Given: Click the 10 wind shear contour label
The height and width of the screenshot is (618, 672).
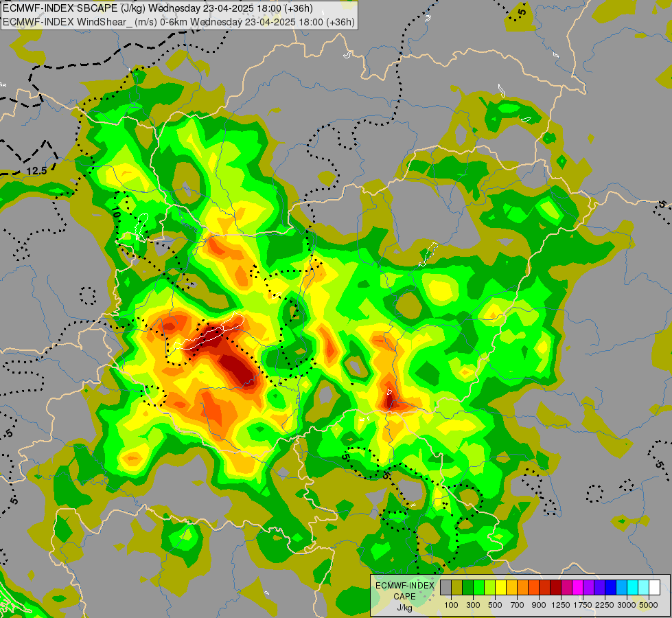Looking at the screenshot, I should coord(116,212).
